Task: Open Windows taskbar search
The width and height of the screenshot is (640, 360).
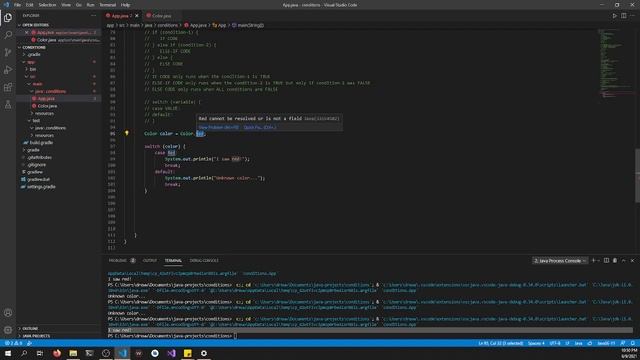Action: [x=24, y=353]
